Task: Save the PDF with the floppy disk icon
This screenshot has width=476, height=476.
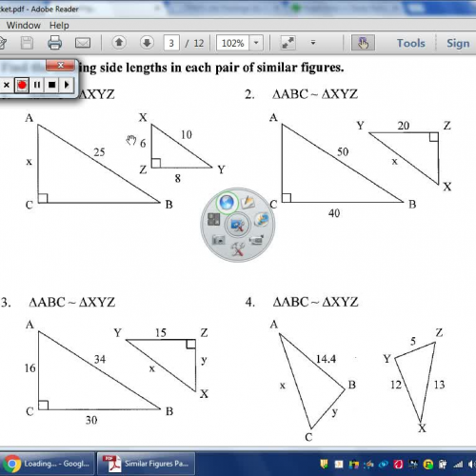Action: pos(27,43)
